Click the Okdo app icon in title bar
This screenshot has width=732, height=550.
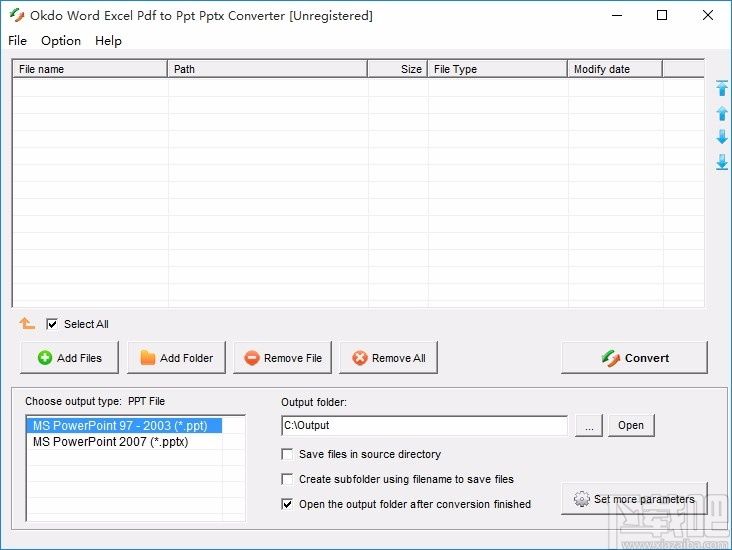coord(17,15)
